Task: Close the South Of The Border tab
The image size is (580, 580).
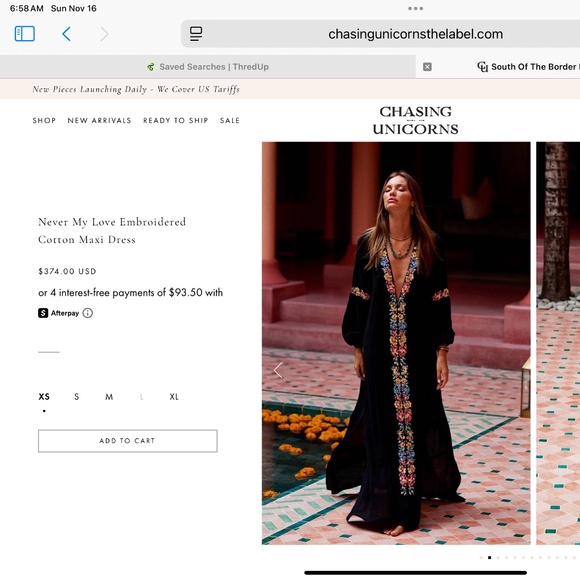Action: click(x=427, y=67)
